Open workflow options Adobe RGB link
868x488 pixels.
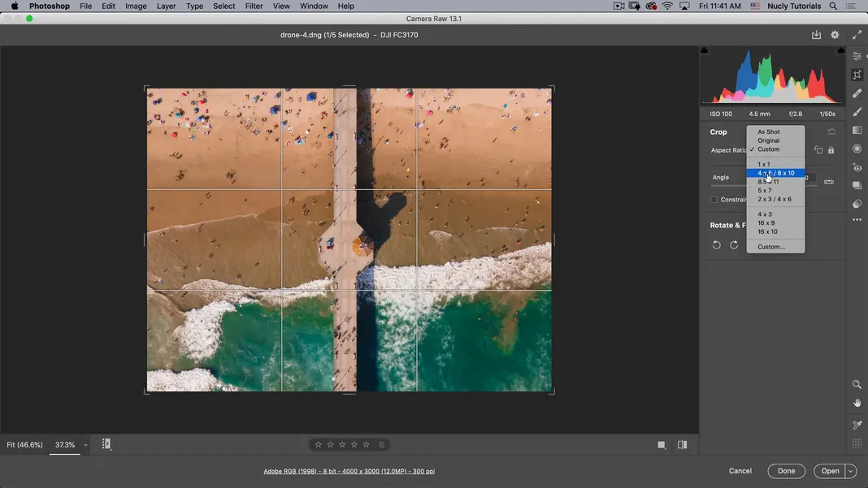(x=349, y=472)
